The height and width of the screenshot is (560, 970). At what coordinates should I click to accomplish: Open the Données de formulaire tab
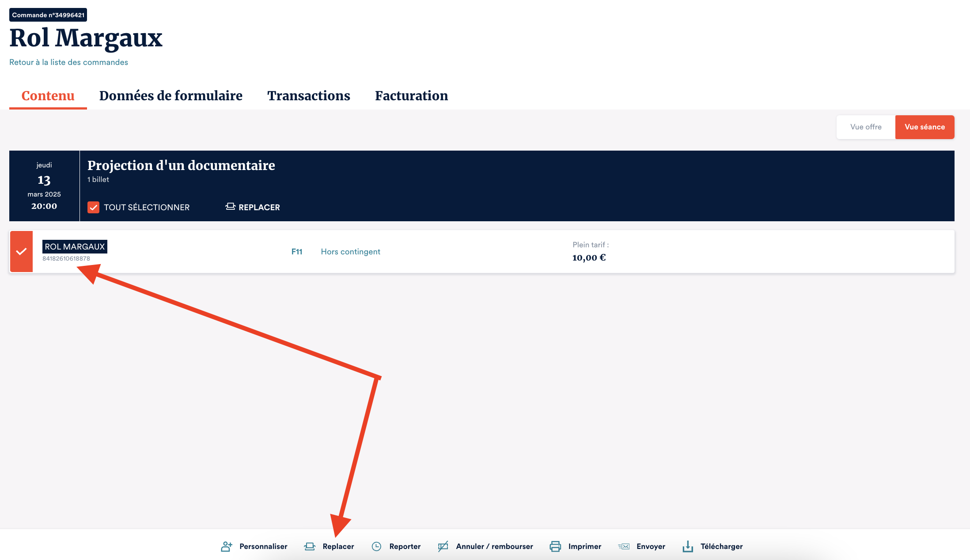point(171,95)
